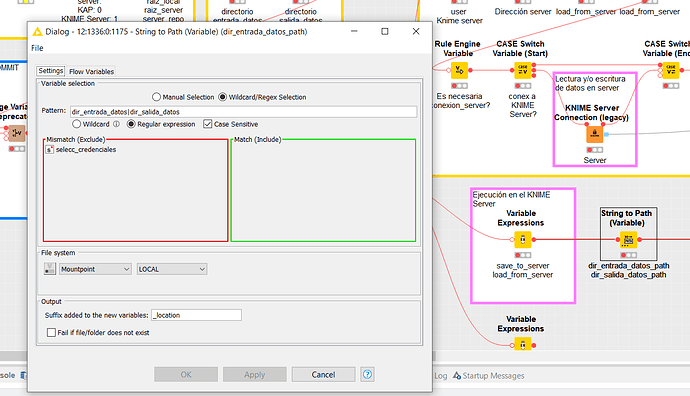Select the String to Path (Variable) node icon
Viewport: 690px width, 396px height.
click(628, 240)
